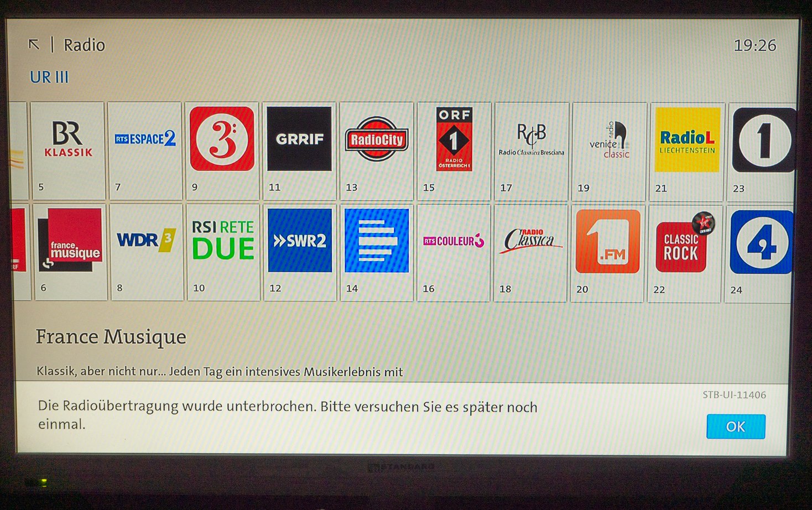Open the Radio menu title
This screenshot has width=812, height=510.
(84, 45)
